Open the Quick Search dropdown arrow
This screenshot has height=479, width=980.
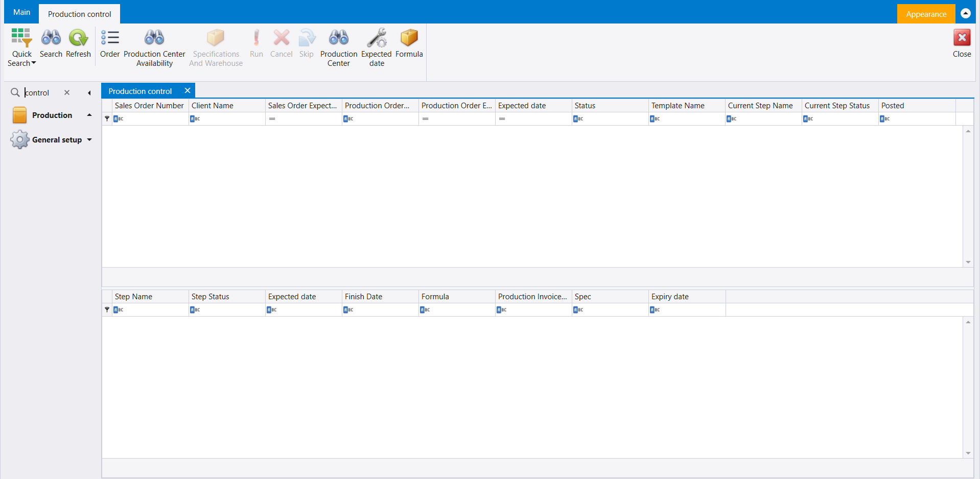[x=34, y=63]
